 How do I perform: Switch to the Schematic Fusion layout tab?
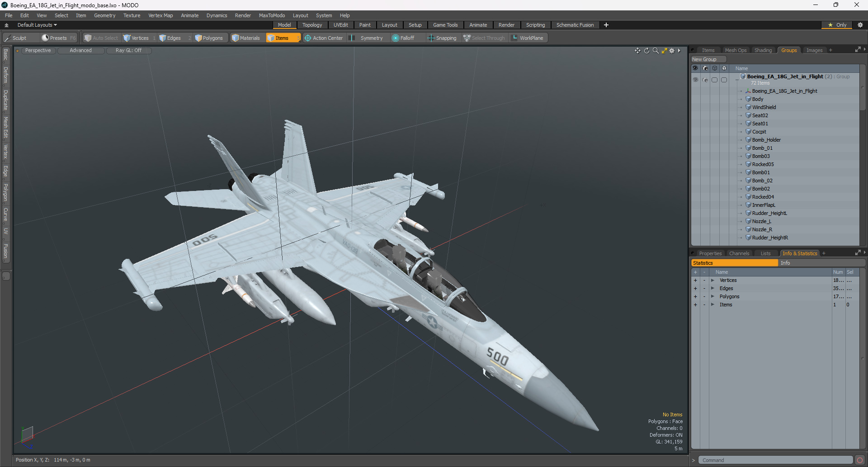coord(575,25)
